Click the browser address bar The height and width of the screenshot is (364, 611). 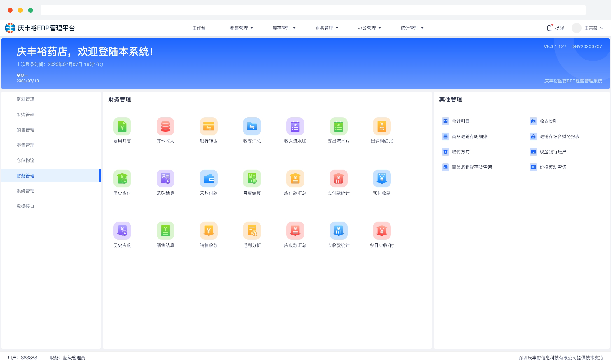tap(313, 10)
